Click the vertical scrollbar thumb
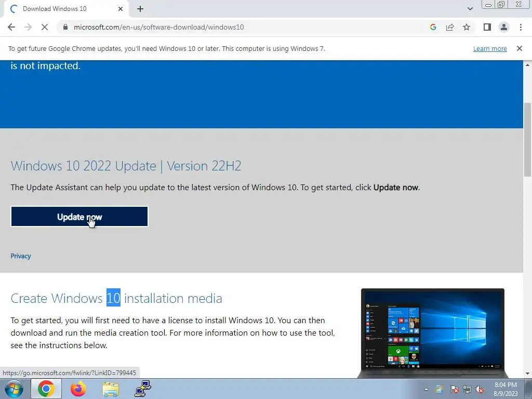The height and width of the screenshot is (399, 532). [528, 139]
